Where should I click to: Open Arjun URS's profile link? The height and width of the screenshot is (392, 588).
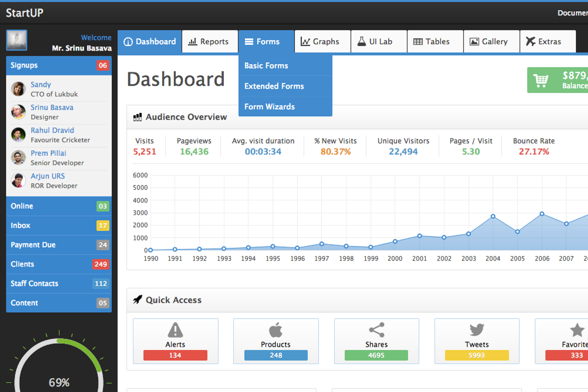(x=48, y=176)
